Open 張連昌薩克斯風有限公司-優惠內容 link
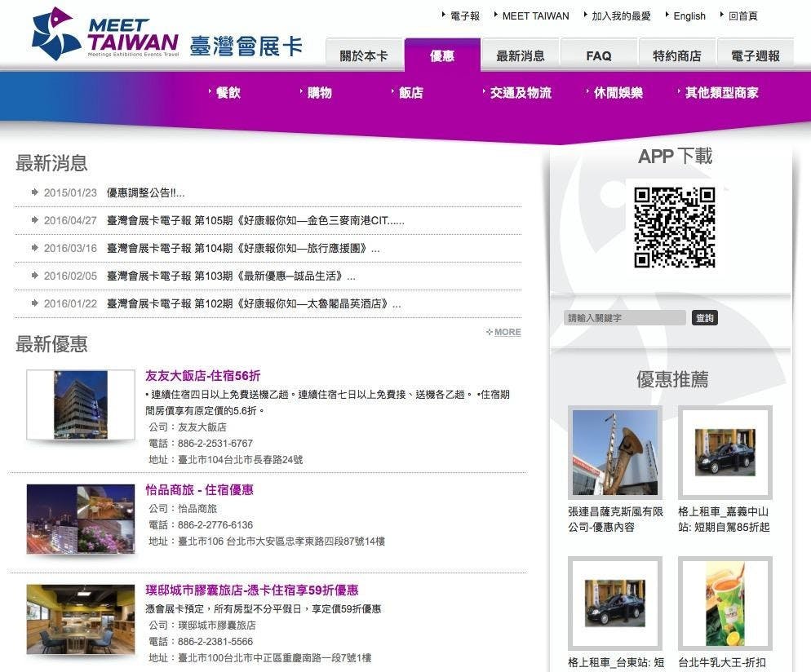The width and height of the screenshot is (811, 672). pos(615,519)
